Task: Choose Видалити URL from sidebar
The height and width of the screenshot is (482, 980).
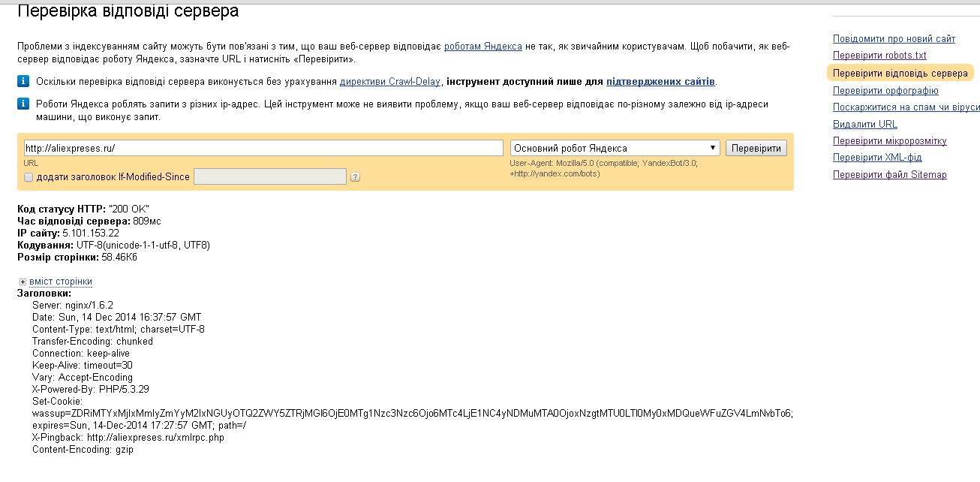Action: click(864, 125)
